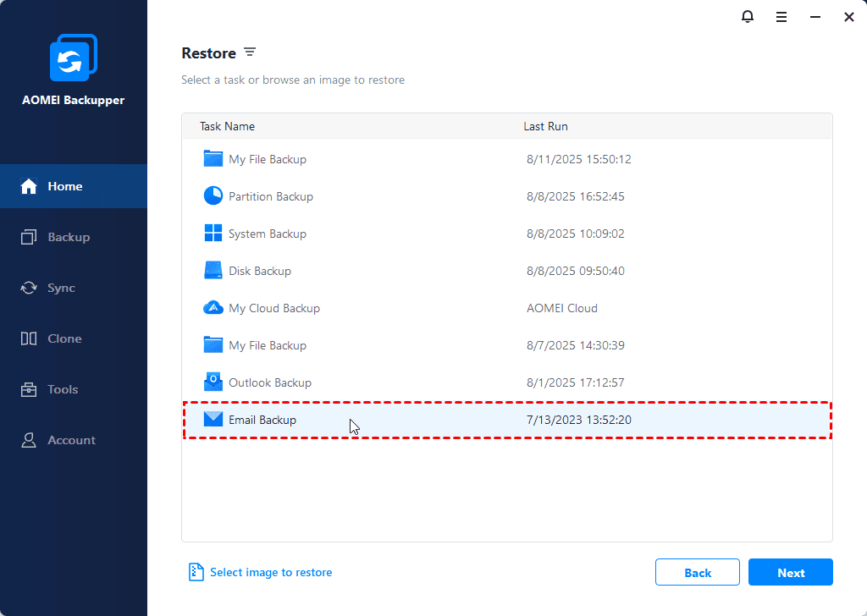Sort by the Last Run column header
This screenshot has width=867, height=616.
545,126
